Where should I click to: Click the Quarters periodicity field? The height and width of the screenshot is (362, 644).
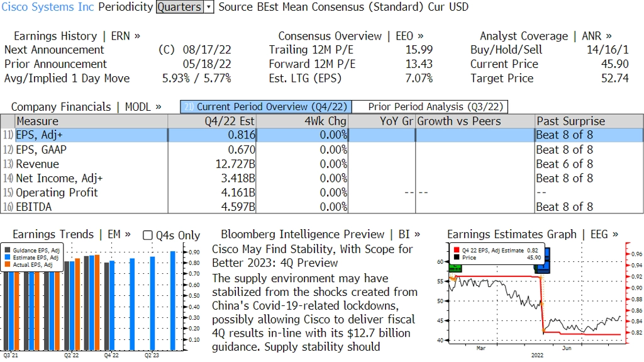(x=180, y=7)
